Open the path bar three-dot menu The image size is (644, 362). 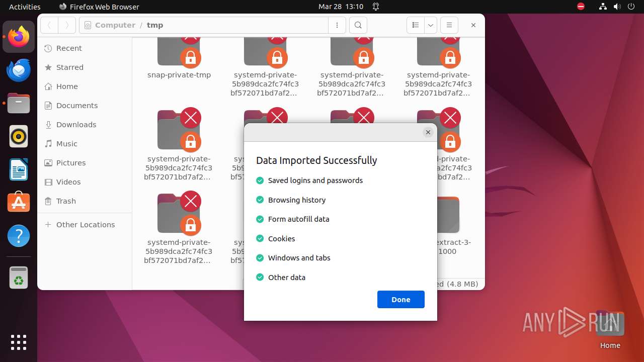coord(337,25)
